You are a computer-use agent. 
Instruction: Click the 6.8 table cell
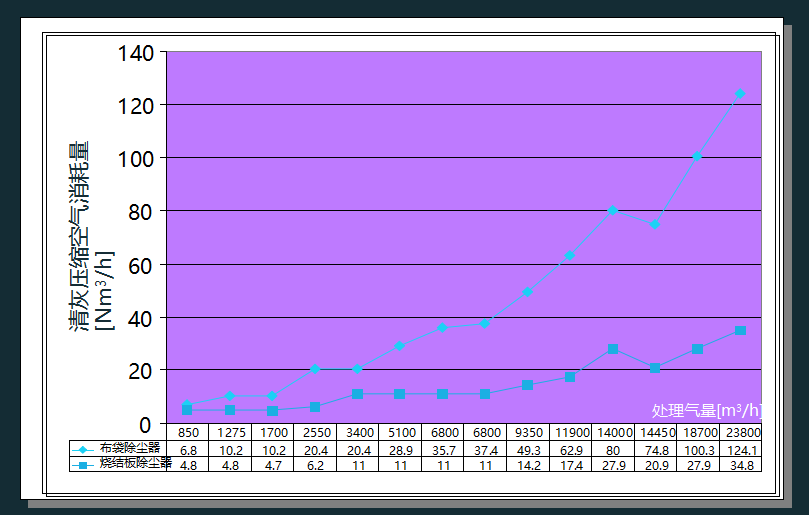(x=188, y=450)
